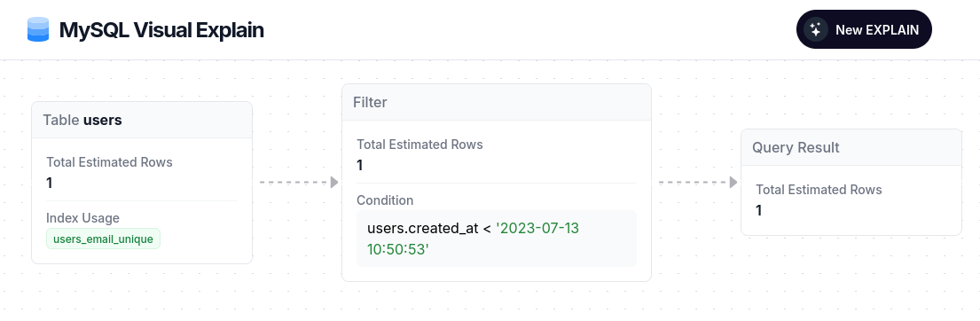Open the MySQL Visual Explain title link
The height and width of the screenshot is (321, 980).
[161, 30]
